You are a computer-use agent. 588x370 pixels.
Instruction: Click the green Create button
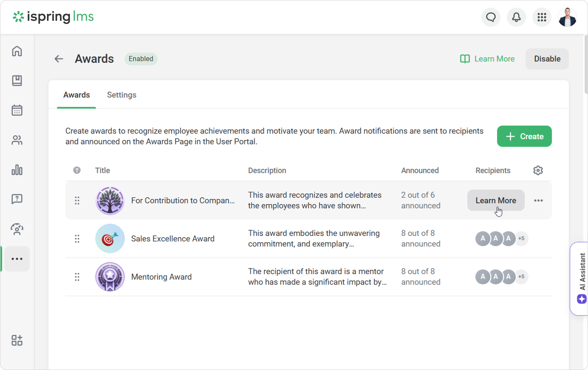[x=524, y=136]
